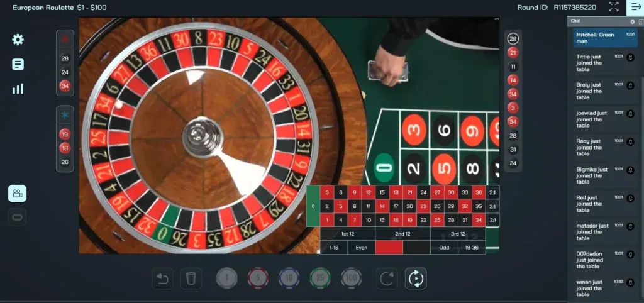Select the 25 dollar green chip
Screen dimensions: 644x303
click(x=320, y=278)
